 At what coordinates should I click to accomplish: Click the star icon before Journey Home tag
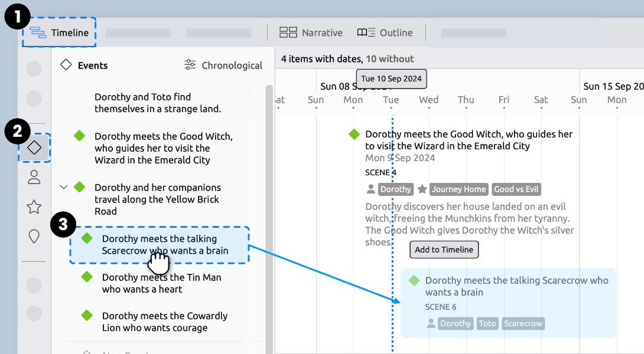pyautogui.click(x=422, y=189)
